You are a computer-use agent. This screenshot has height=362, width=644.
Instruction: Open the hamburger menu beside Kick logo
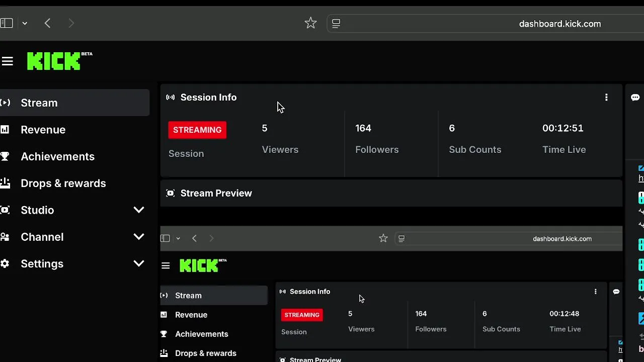(7, 61)
